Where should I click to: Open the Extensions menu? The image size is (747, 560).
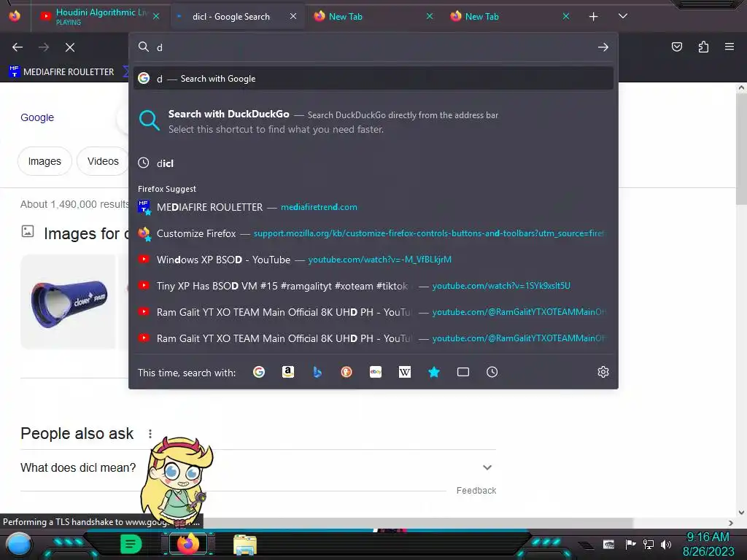[x=703, y=47]
